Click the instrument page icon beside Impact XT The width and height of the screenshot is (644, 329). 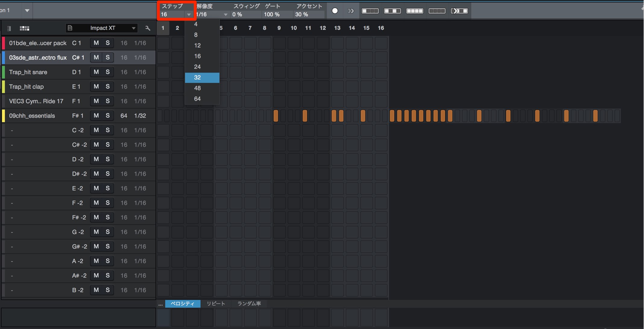point(70,28)
